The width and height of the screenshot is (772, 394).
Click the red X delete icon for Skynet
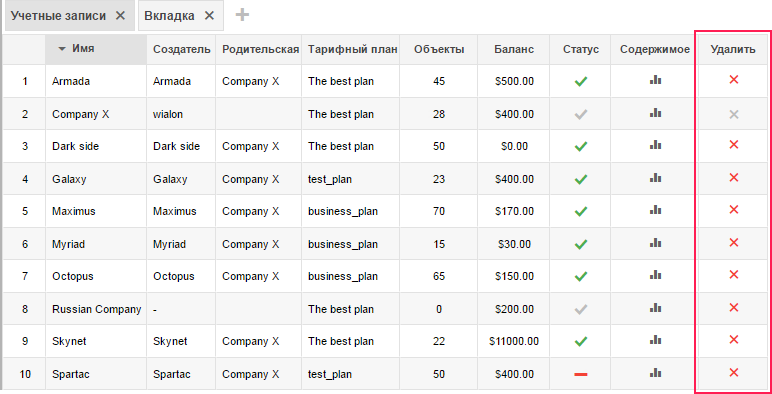(x=734, y=339)
